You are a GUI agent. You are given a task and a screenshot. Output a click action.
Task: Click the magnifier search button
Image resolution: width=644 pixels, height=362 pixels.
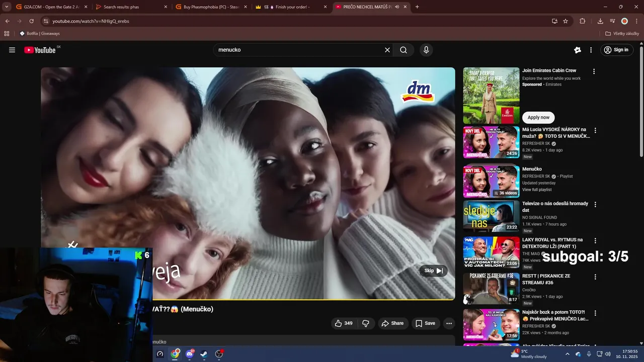pyautogui.click(x=404, y=50)
